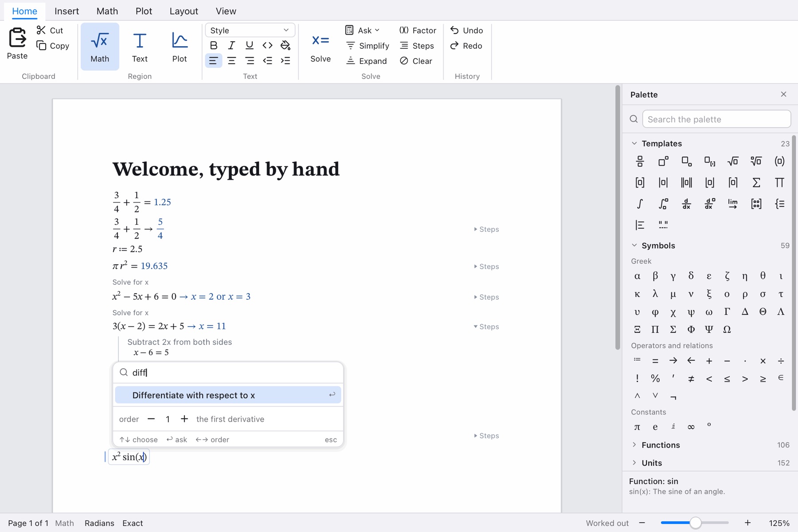Set align left for text
Image resolution: width=798 pixels, height=532 pixels.
[x=214, y=61]
